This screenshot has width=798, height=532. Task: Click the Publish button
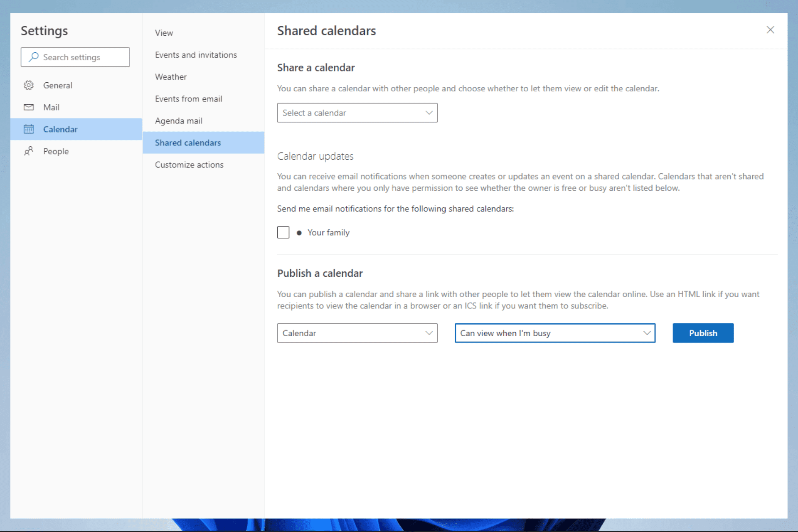click(703, 333)
